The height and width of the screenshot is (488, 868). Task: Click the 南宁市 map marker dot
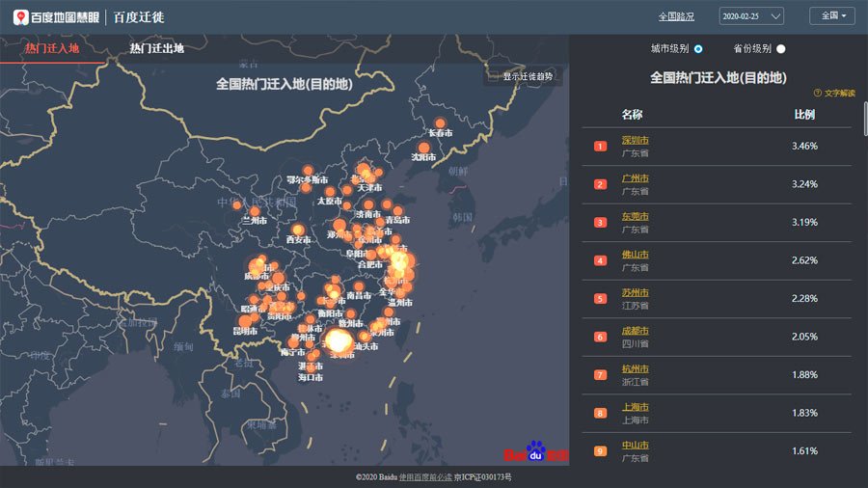(293, 342)
